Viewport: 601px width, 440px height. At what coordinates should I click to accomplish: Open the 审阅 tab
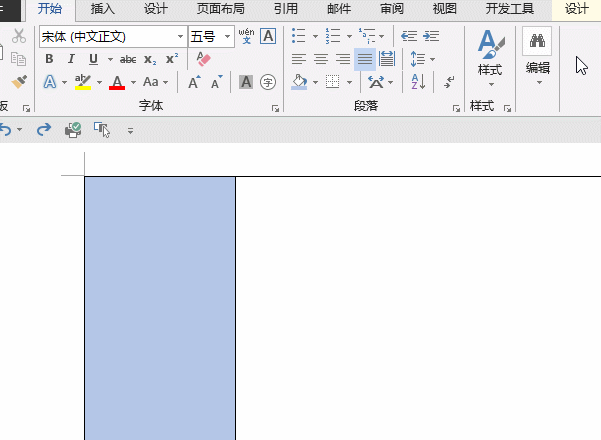coord(392,8)
